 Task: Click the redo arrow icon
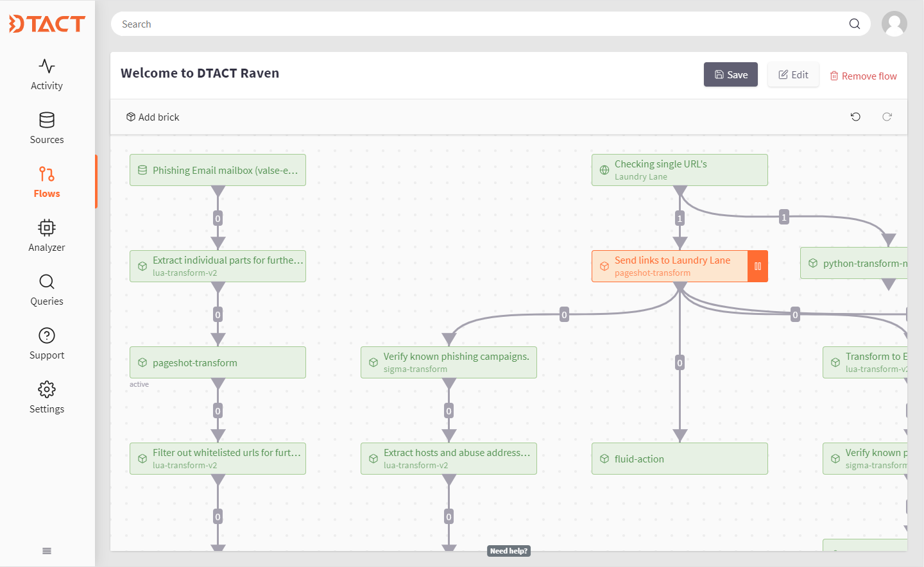click(x=887, y=117)
